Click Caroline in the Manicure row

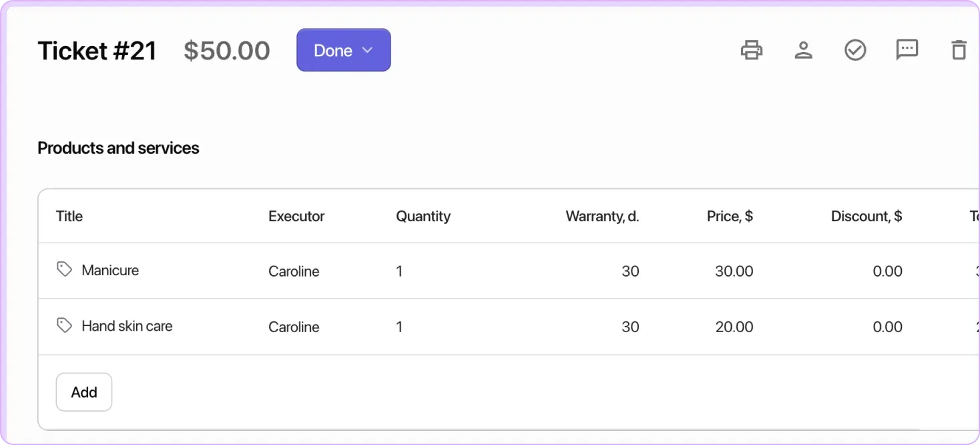pyautogui.click(x=294, y=271)
